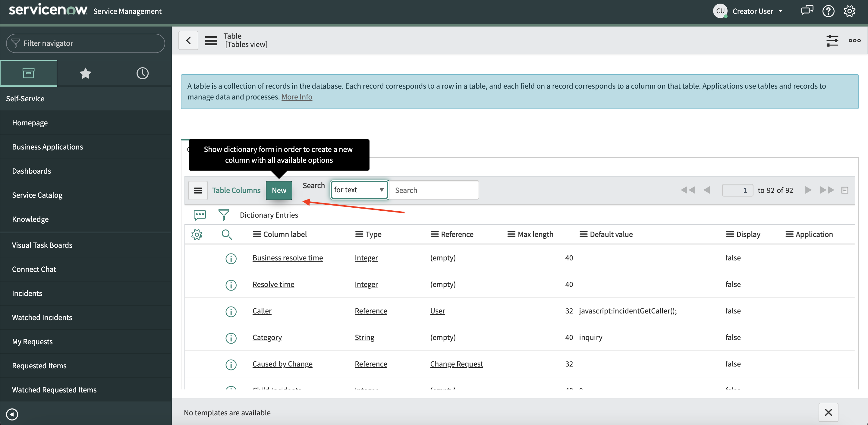Preview Caused by Change record info icon
Image resolution: width=868 pixels, height=425 pixels.
click(231, 365)
